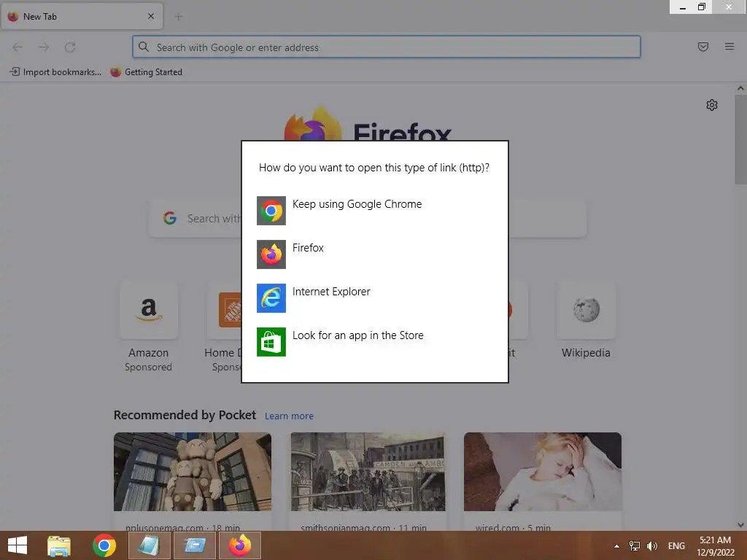Click the search magnifier in address bar

coord(144,47)
